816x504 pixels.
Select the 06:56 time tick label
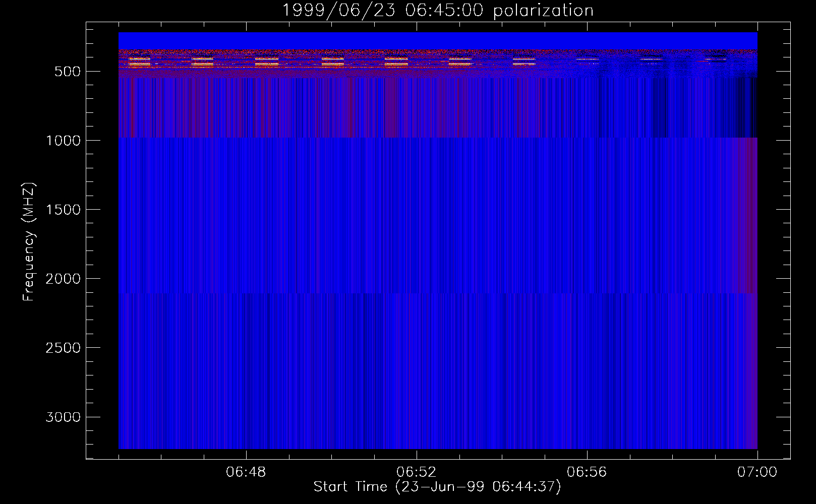tap(587, 472)
